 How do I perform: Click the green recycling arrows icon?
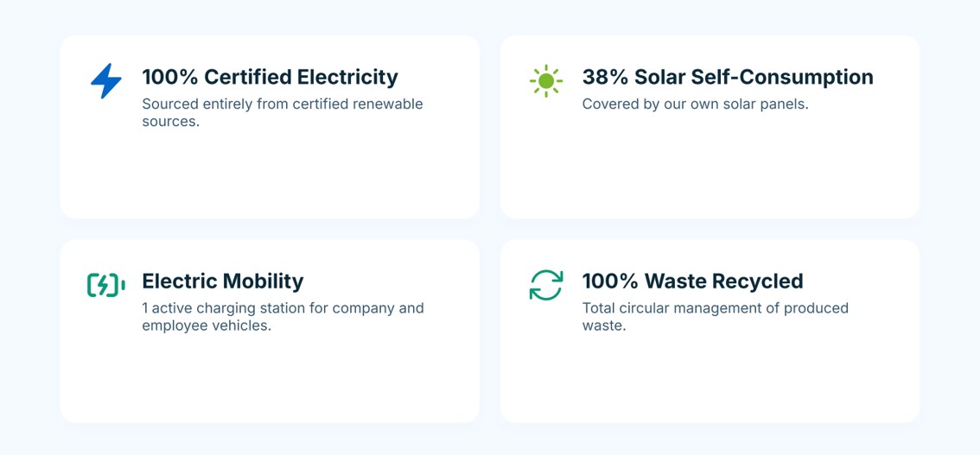(x=546, y=285)
